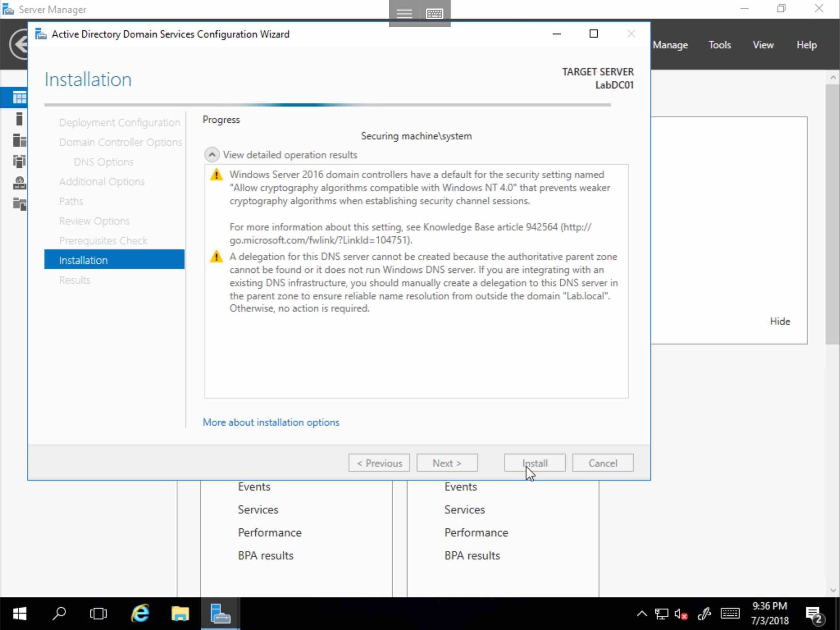Open File and Storage Services sidebar icon
The image size is (840, 630).
click(19, 204)
